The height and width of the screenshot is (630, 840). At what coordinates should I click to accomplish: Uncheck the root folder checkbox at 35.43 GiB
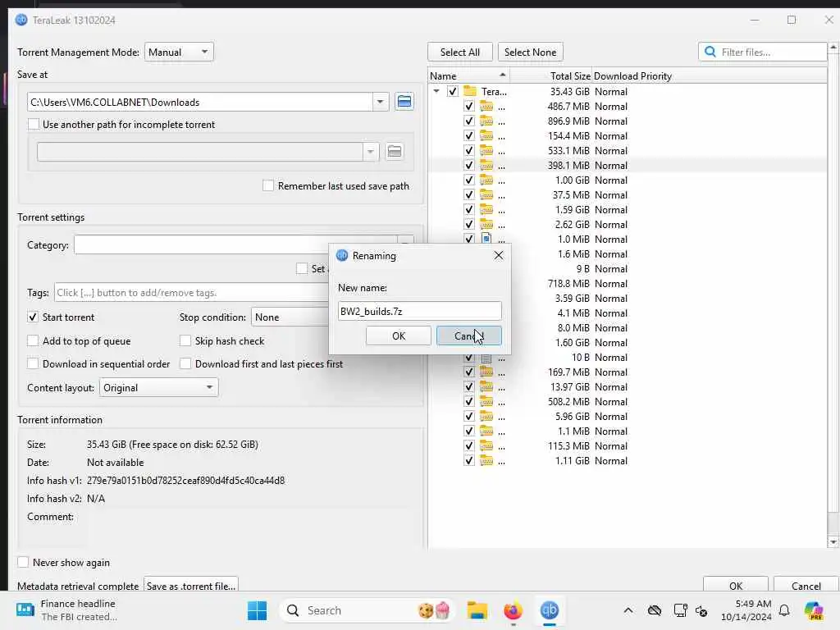[453, 91]
